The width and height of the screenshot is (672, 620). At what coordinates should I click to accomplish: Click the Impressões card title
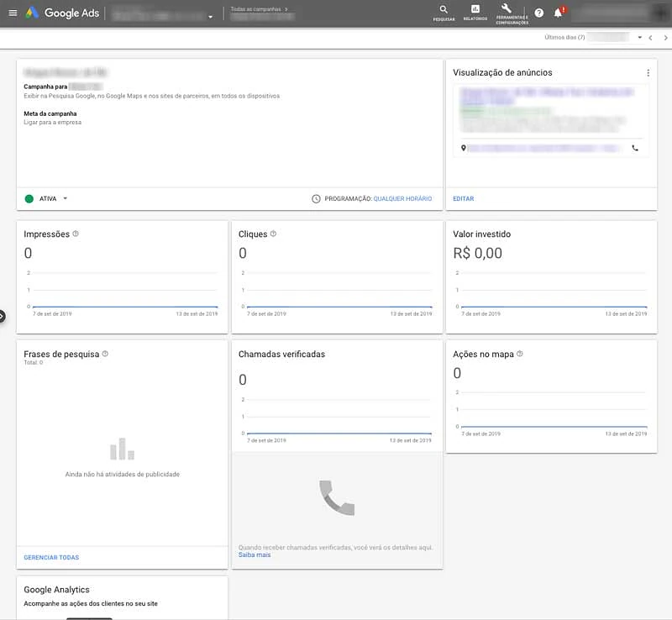[47, 234]
